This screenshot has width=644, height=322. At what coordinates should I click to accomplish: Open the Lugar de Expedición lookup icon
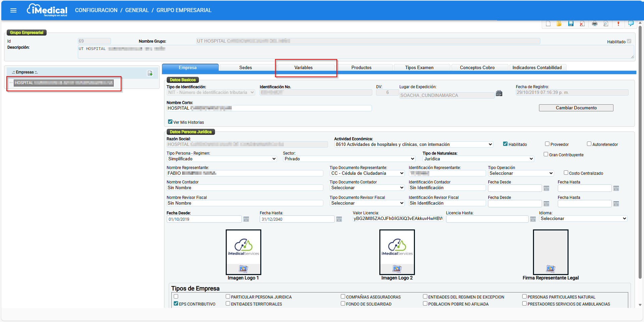(499, 93)
